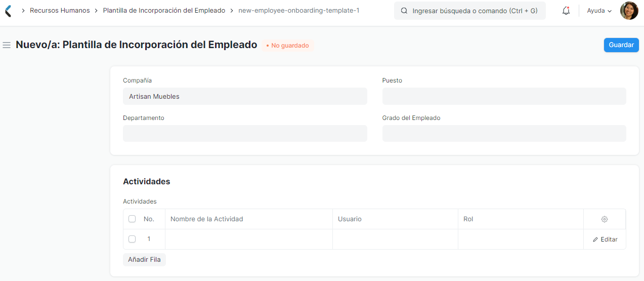Save the template with Guardar
The image size is (644, 281).
click(x=621, y=45)
